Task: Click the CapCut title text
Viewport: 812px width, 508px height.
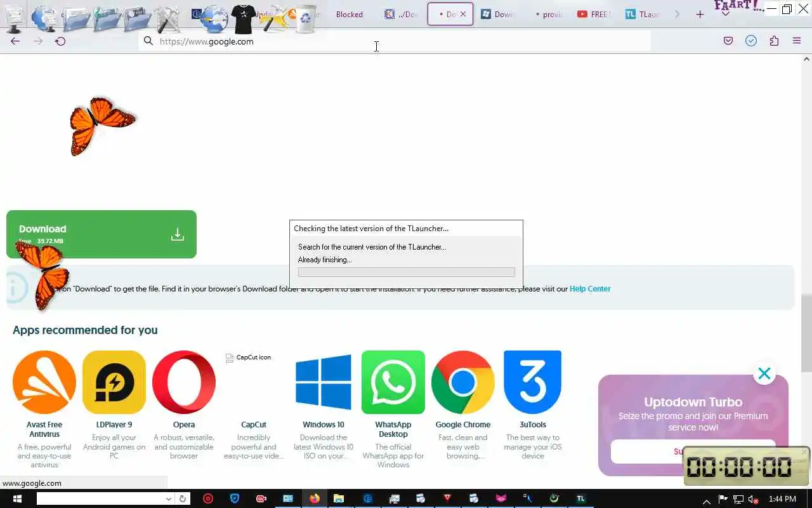Action: [x=254, y=425]
